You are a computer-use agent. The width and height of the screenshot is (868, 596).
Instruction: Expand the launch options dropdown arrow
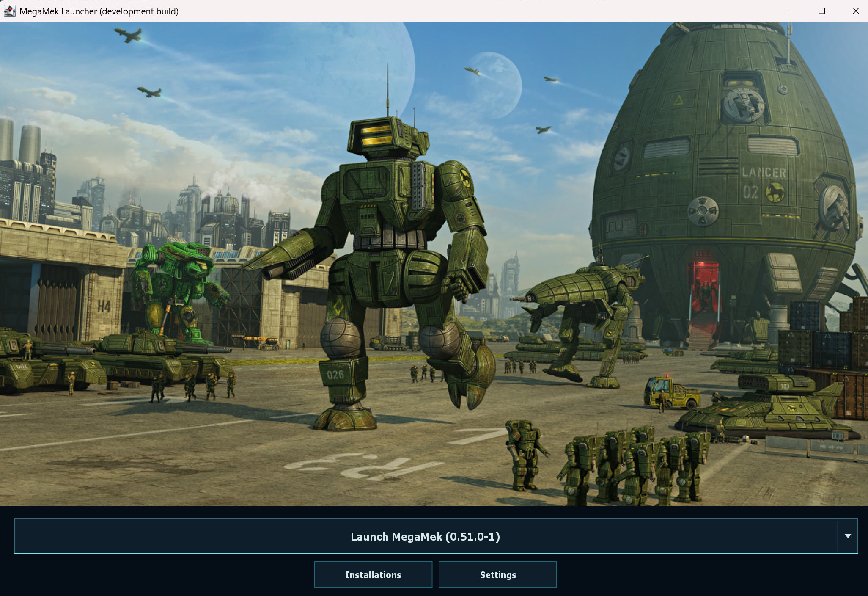(848, 536)
